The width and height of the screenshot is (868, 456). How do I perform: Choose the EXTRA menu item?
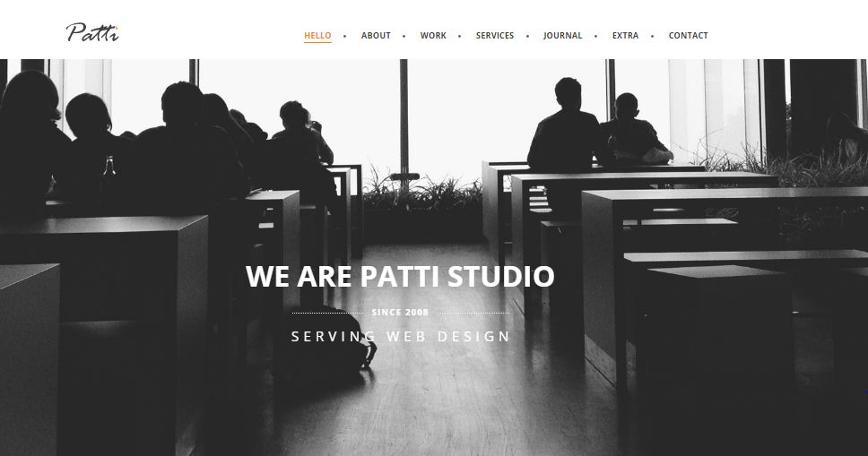tap(626, 36)
